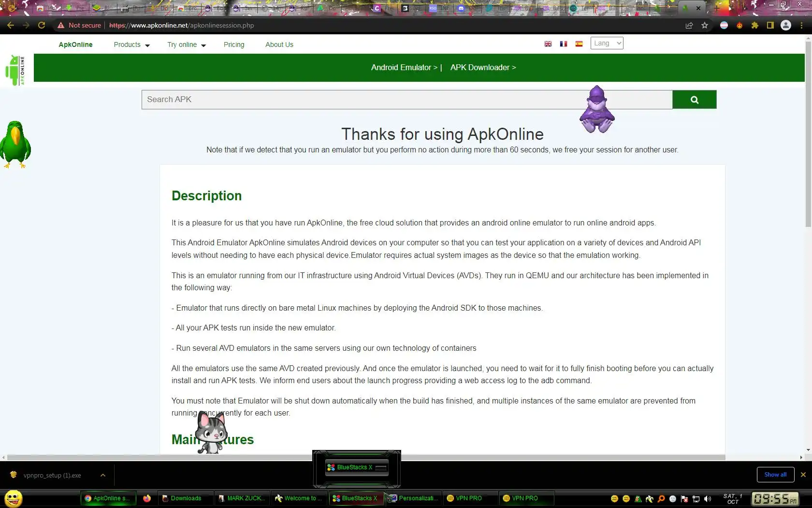
Task: Click the Description heading text
Action: [x=206, y=196]
